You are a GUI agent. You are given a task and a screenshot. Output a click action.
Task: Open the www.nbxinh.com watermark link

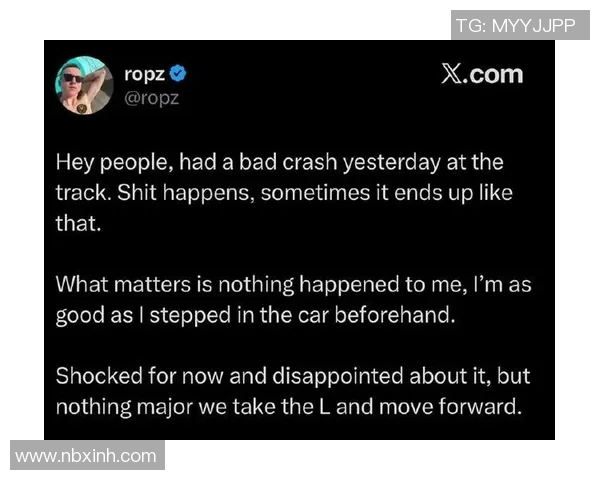pos(86,456)
